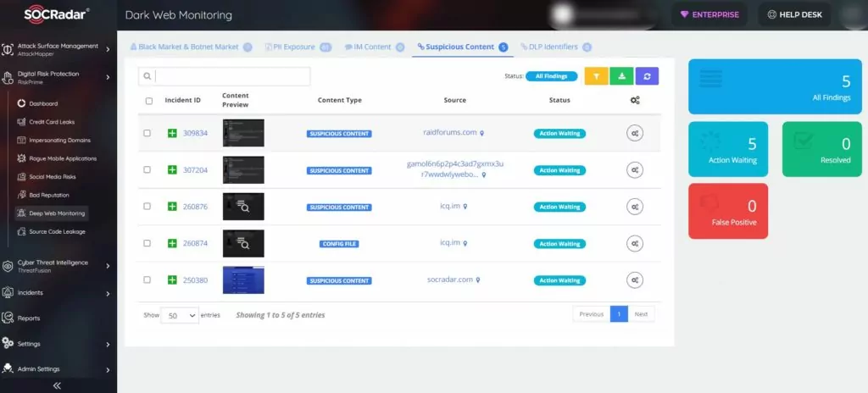Click the Bad Reputation sidebar icon
The height and width of the screenshot is (393, 868).
click(21, 195)
